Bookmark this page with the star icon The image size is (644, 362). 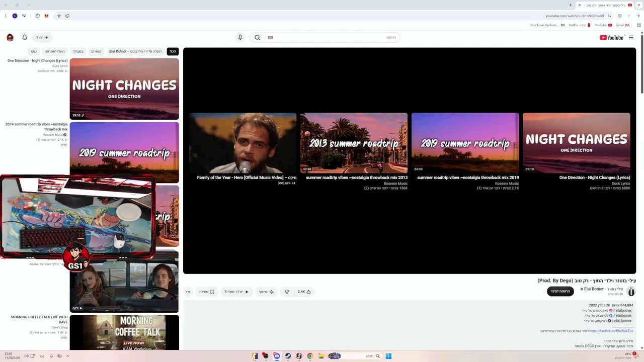coord(59,16)
